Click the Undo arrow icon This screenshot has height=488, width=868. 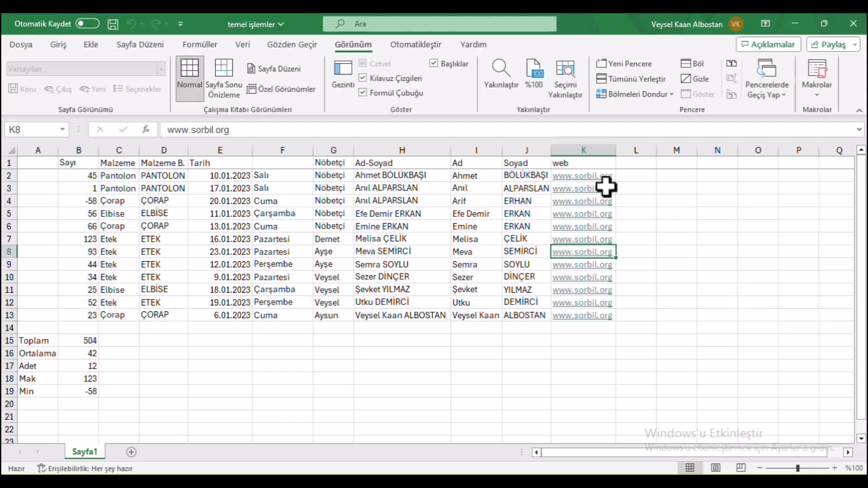(131, 23)
